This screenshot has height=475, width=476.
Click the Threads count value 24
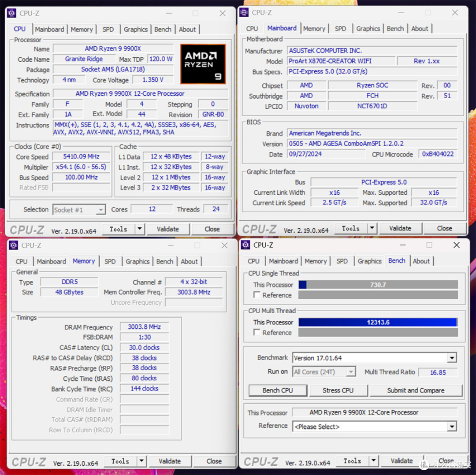216,209
